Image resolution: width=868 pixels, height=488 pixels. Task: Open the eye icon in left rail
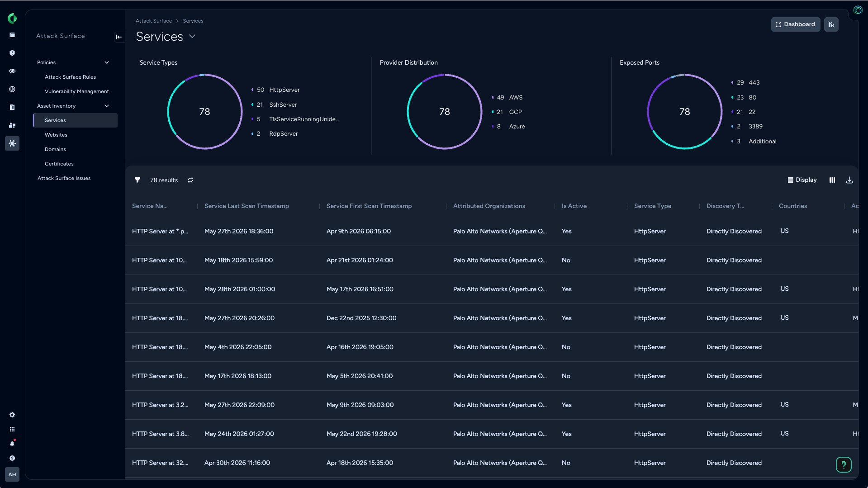click(x=12, y=71)
